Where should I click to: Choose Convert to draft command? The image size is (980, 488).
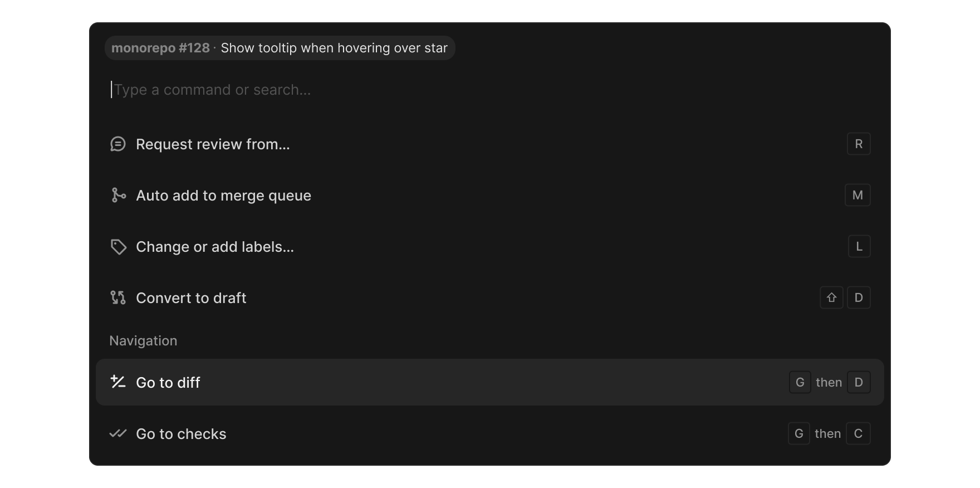pyautogui.click(x=490, y=298)
